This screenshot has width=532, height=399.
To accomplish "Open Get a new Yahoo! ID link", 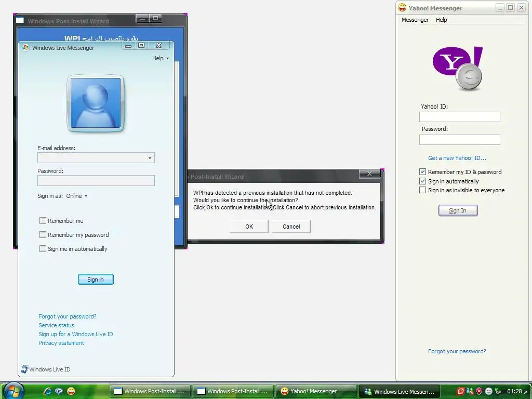I will tap(457, 158).
